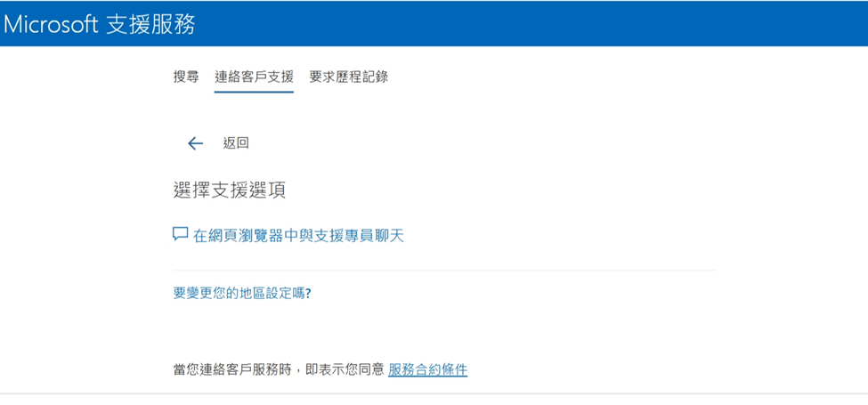868x405 pixels.
Task: Switch to 要求歷程記錄 tab
Action: (x=349, y=77)
